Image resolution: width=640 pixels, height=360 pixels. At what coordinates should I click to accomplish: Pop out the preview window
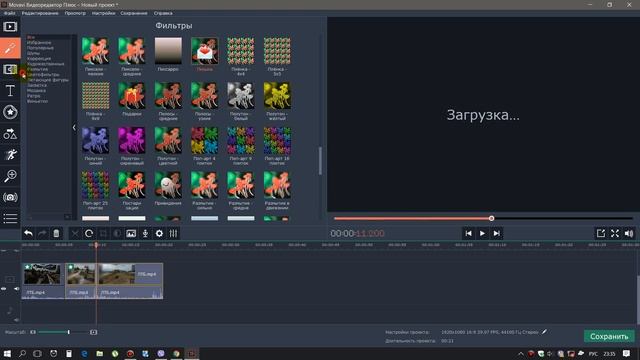click(x=601, y=233)
